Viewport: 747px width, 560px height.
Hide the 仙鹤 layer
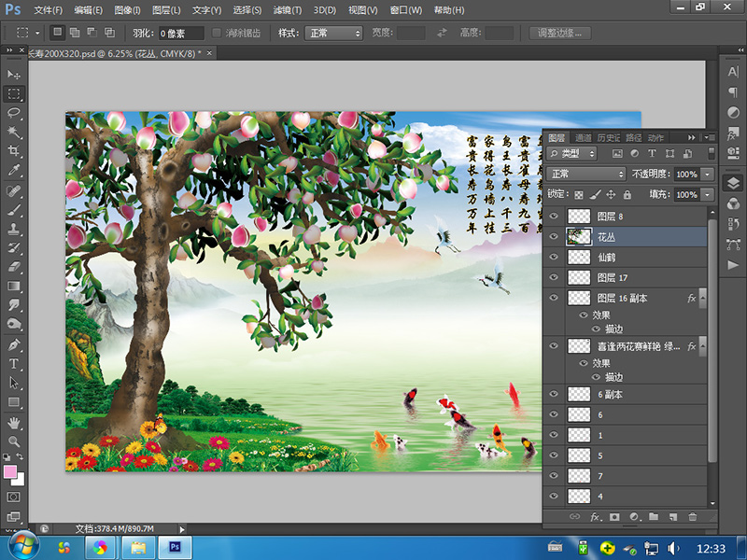(554, 257)
